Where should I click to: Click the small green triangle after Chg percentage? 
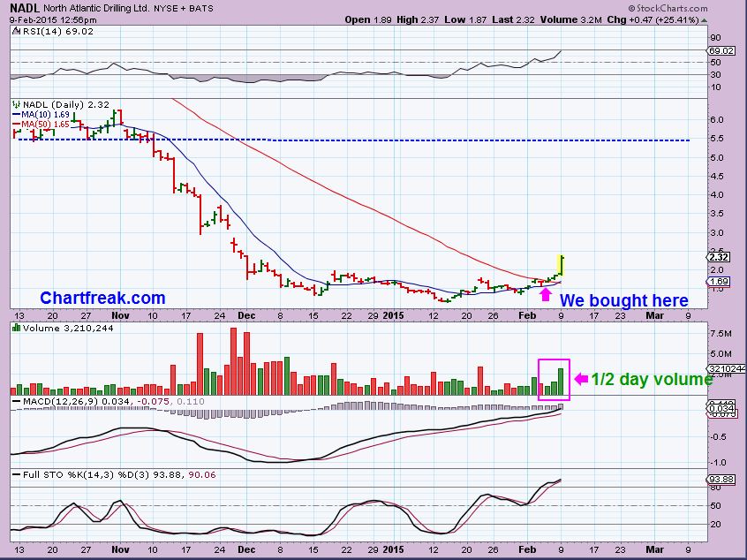pyautogui.click(x=705, y=20)
